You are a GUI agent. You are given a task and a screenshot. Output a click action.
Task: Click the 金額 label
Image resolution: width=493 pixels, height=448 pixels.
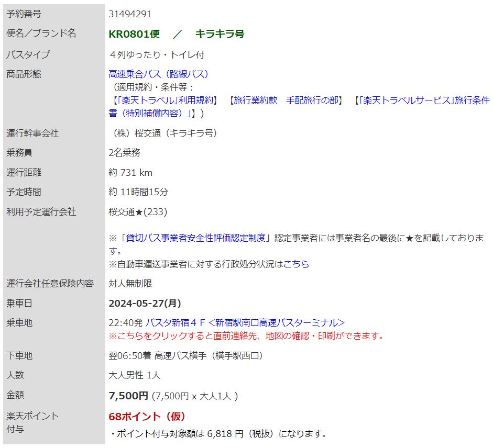[x=15, y=395]
